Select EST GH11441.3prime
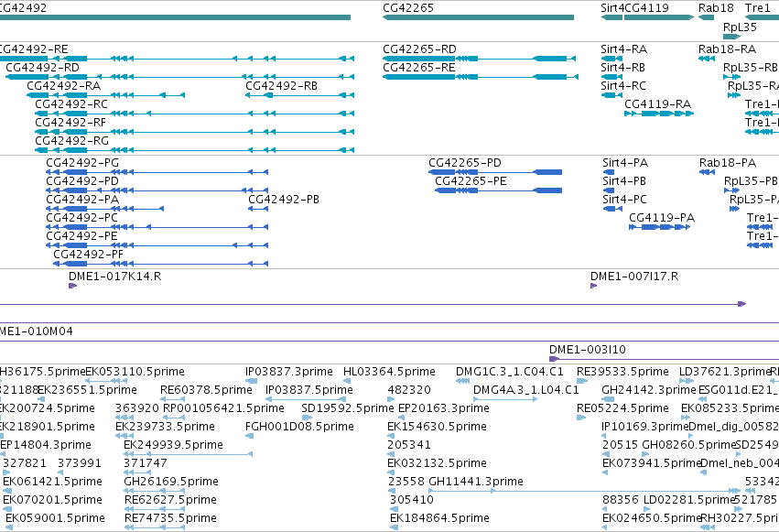This screenshot has width=779, height=532. (585, 492)
